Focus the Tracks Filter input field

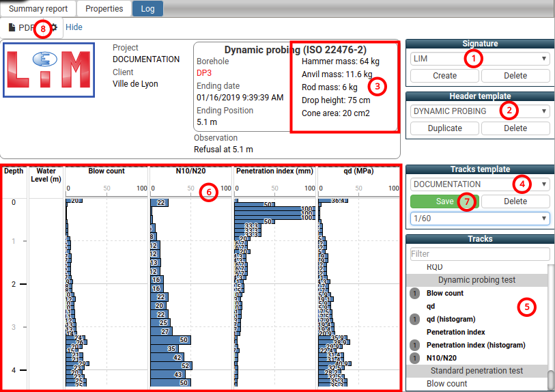478,253
